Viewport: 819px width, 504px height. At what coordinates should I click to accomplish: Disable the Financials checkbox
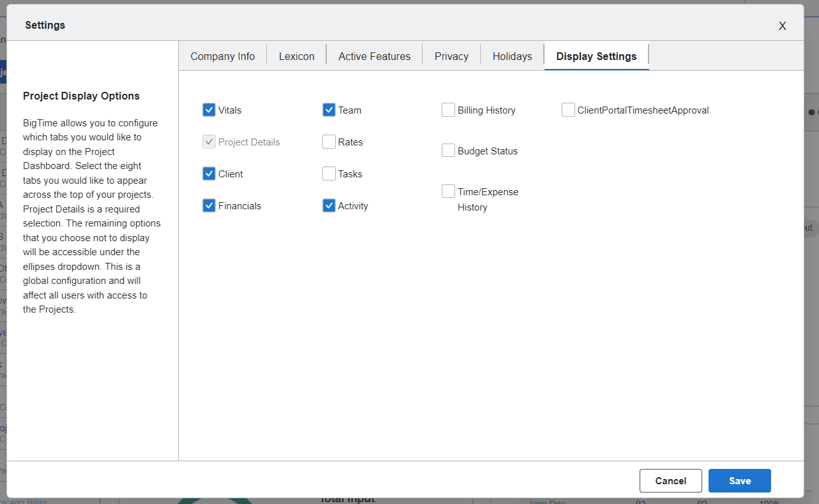pos(209,205)
